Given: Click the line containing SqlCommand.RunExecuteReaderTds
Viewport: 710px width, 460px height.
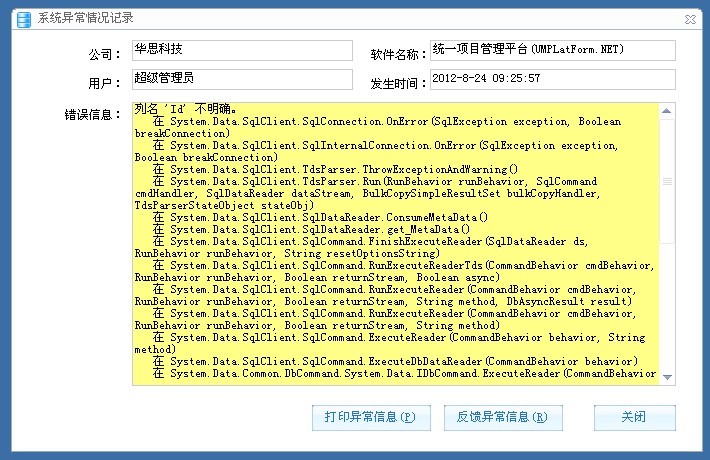Looking at the screenshot, I should pos(403,265).
